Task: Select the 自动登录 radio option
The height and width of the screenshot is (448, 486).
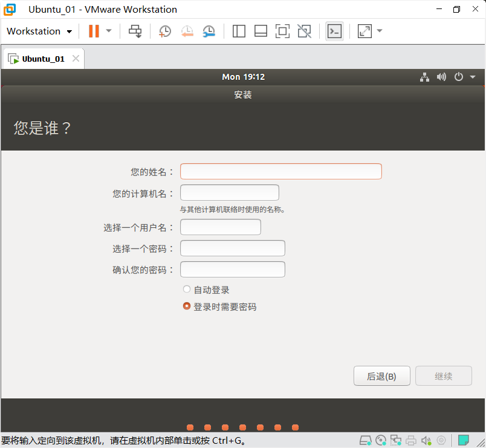Action: click(x=187, y=289)
